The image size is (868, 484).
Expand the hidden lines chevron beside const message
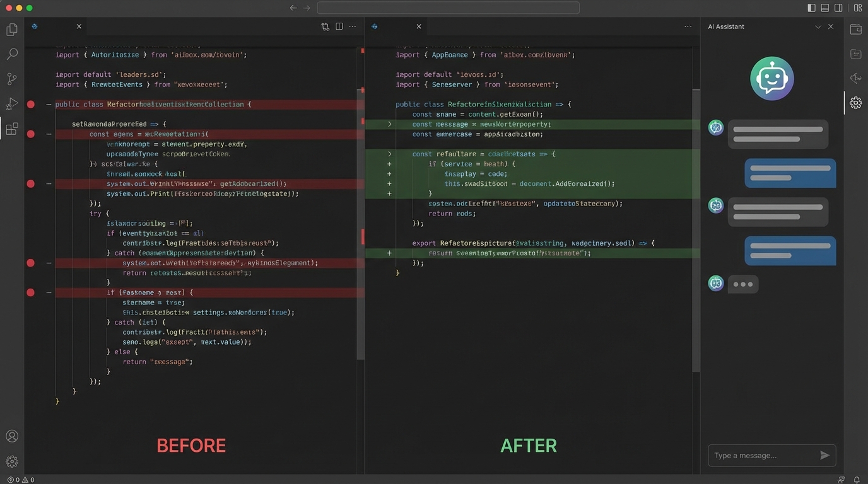pos(389,124)
